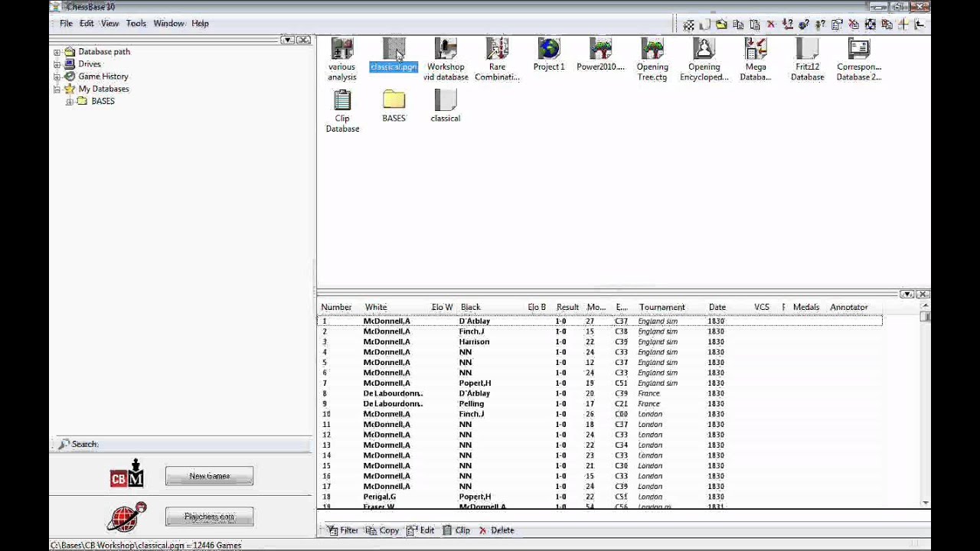Image resolution: width=980 pixels, height=551 pixels.
Task: Select game 18 Perigal,G vs Popert,H
Action: pyautogui.click(x=599, y=497)
